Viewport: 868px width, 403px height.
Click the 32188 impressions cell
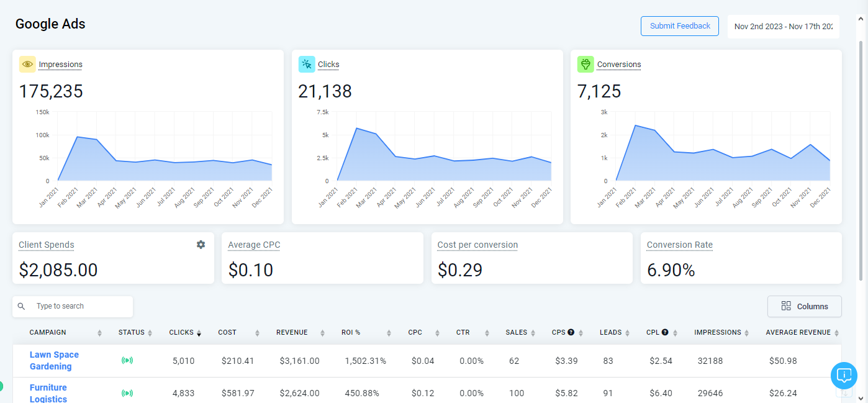coord(710,361)
